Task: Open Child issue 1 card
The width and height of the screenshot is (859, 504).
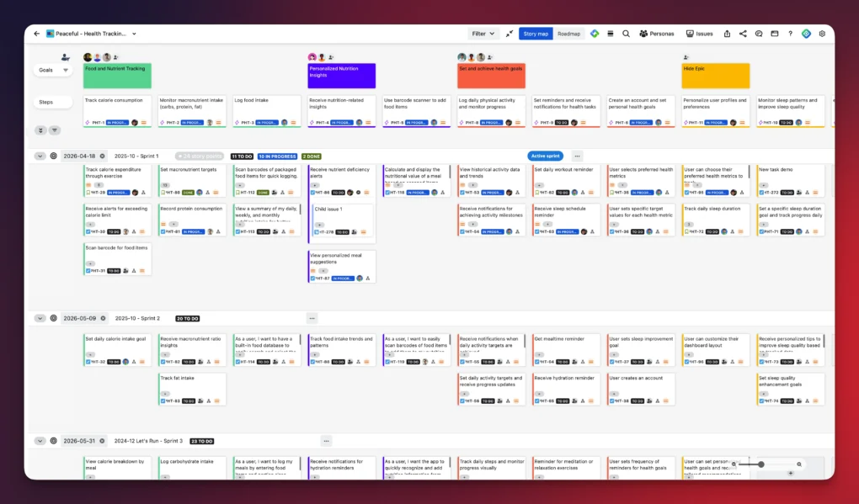Action: [343, 220]
